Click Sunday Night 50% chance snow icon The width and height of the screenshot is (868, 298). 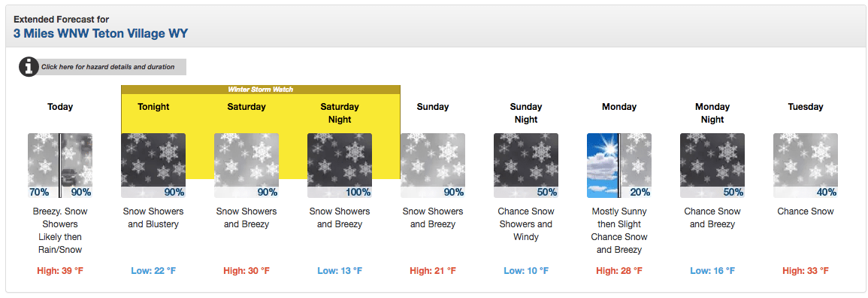(x=526, y=166)
